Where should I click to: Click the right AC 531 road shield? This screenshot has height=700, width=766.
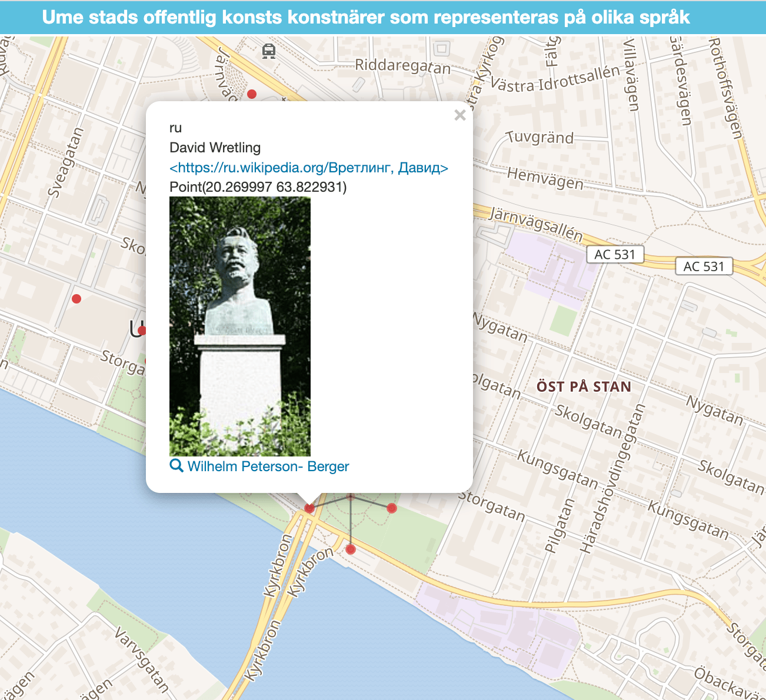(x=704, y=266)
